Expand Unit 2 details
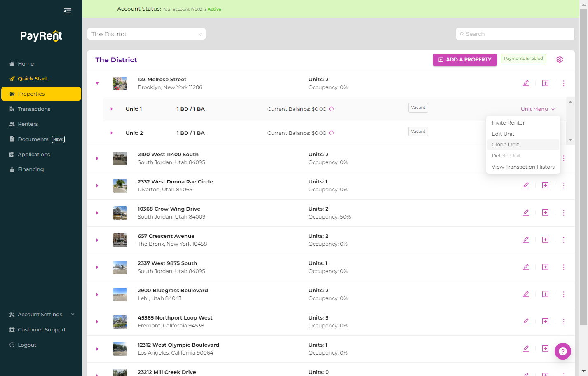 (112, 133)
